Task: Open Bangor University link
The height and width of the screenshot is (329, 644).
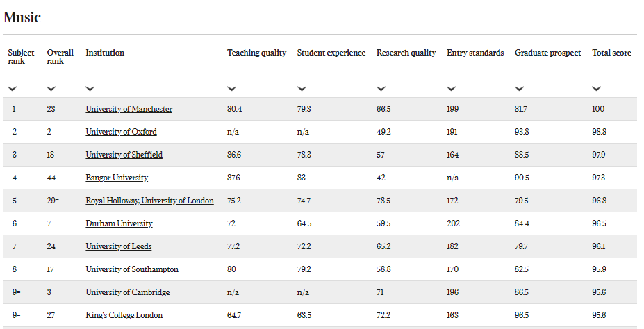Action: pos(117,178)
